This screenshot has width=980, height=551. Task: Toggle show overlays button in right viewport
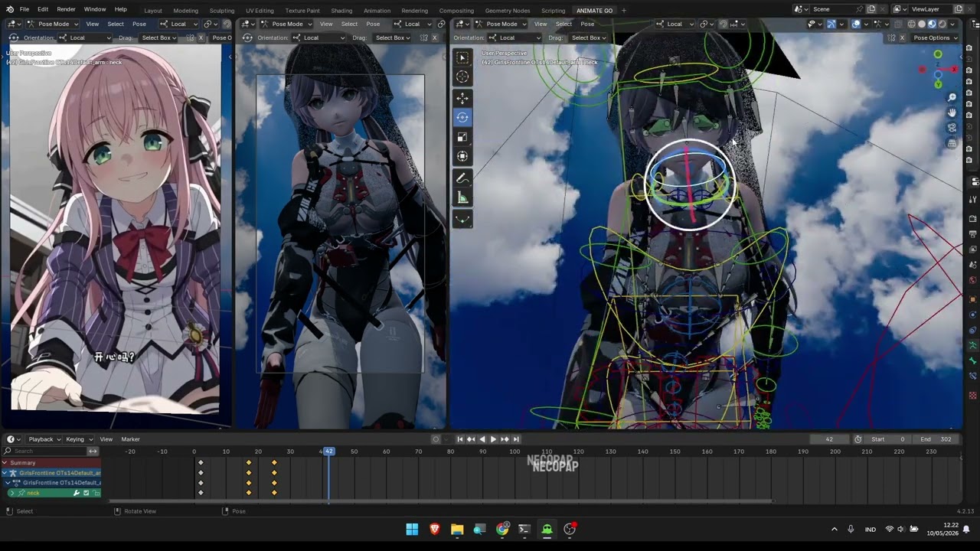(857, 24)
